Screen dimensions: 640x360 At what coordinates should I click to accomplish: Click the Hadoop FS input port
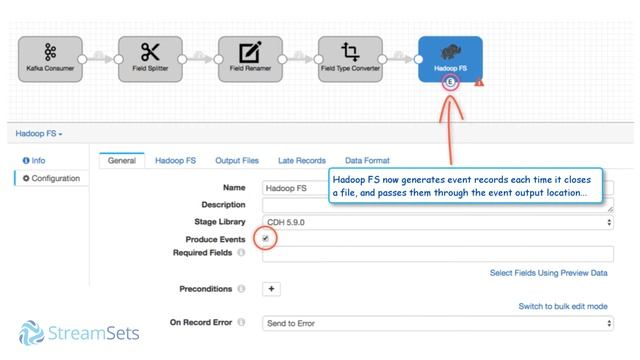click(x=418, y=59)
